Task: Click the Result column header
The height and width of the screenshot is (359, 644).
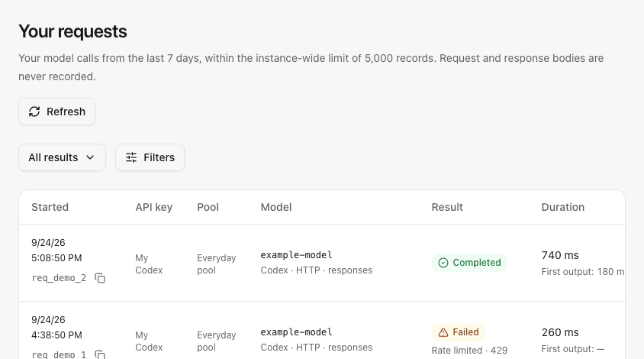Action: [447, 207]
